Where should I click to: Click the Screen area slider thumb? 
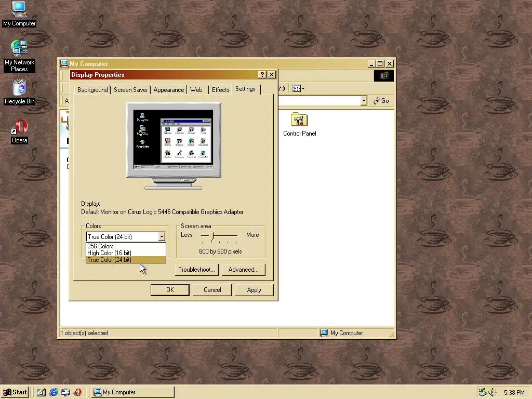(212, 236)
